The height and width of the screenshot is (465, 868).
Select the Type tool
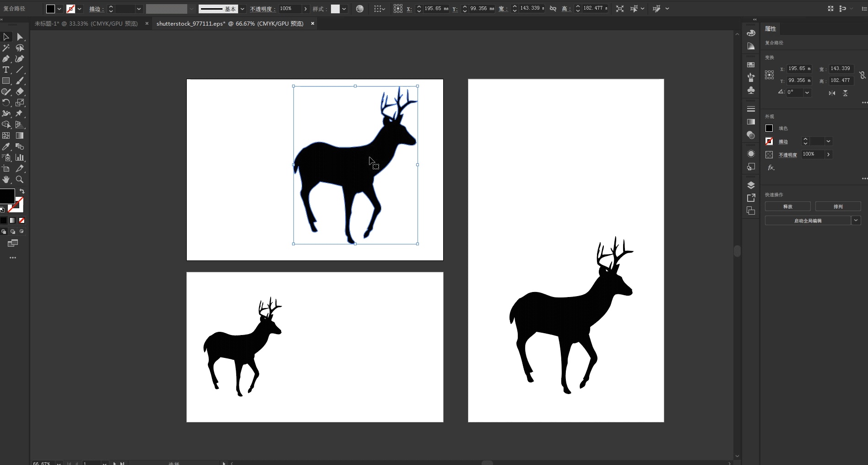6,70
